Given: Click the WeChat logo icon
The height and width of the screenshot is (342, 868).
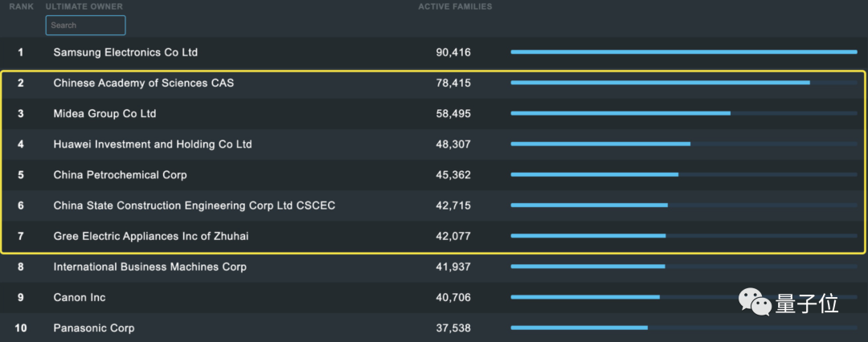Looking at the screenshot, I should [x=755, y=303].
